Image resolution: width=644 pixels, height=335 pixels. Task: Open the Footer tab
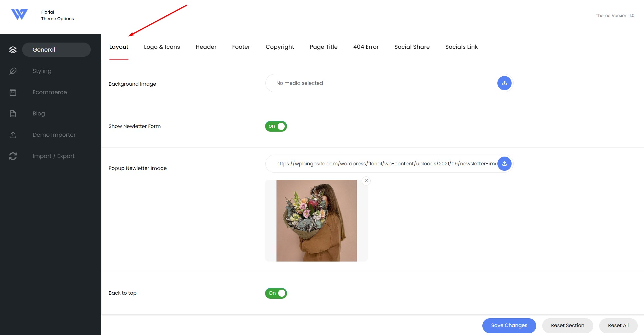(241, 47)
